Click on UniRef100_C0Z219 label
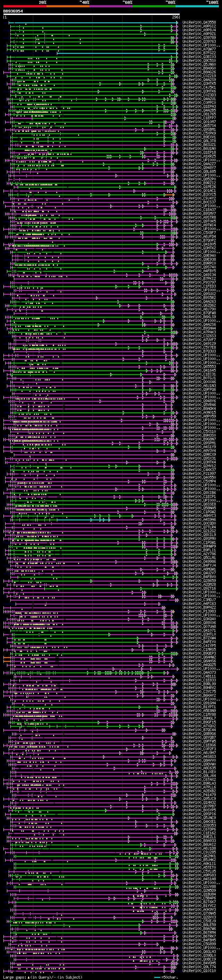Image resolution: width=222 pixels, height=980 pixels. click(x=199, y=76)
